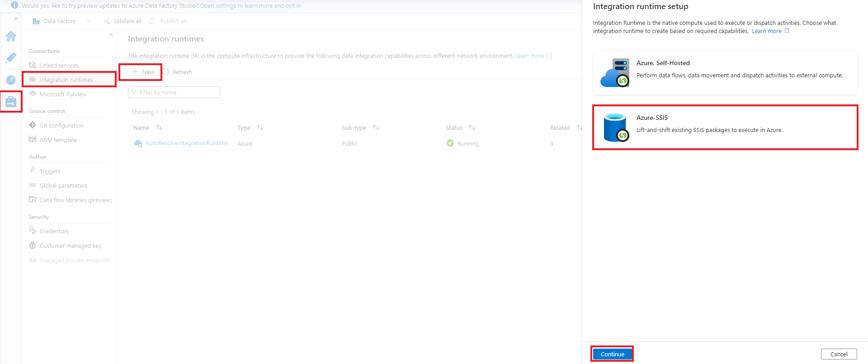Click the Azure type cell
This screenshot has width=868, height=364.
[245, 144]
